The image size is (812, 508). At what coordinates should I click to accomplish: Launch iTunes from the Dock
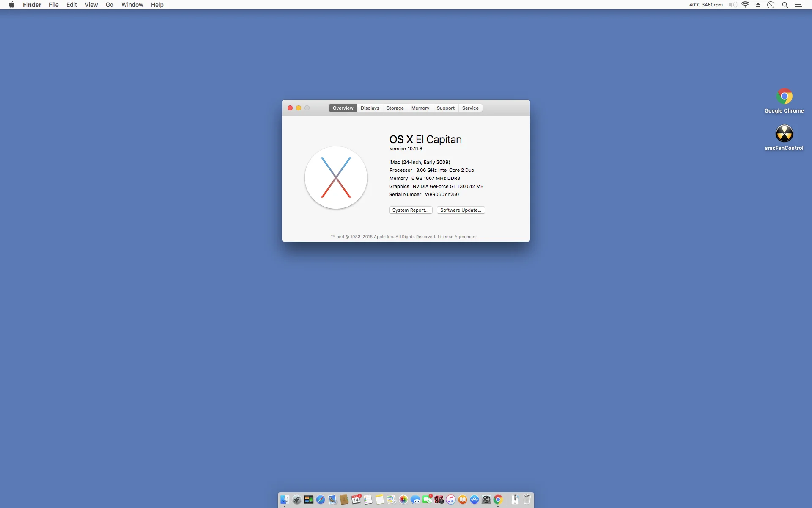point(451,500)
